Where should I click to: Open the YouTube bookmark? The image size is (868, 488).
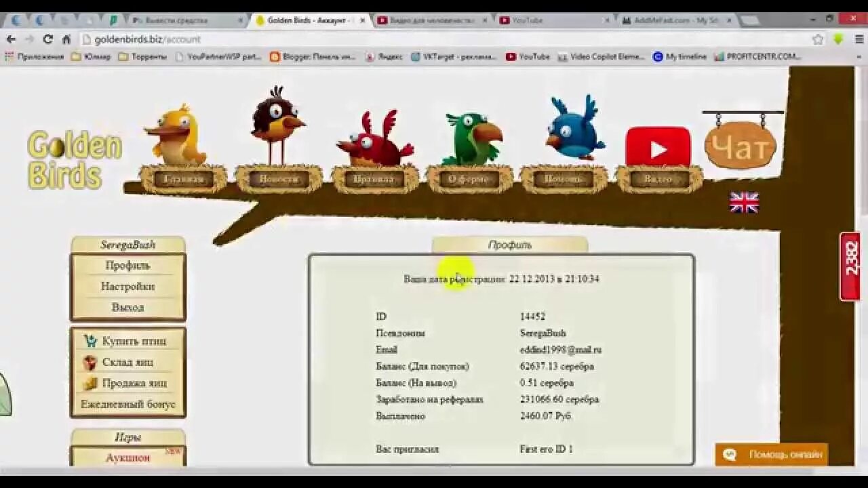pyautogui.click(x=528, y=57)
